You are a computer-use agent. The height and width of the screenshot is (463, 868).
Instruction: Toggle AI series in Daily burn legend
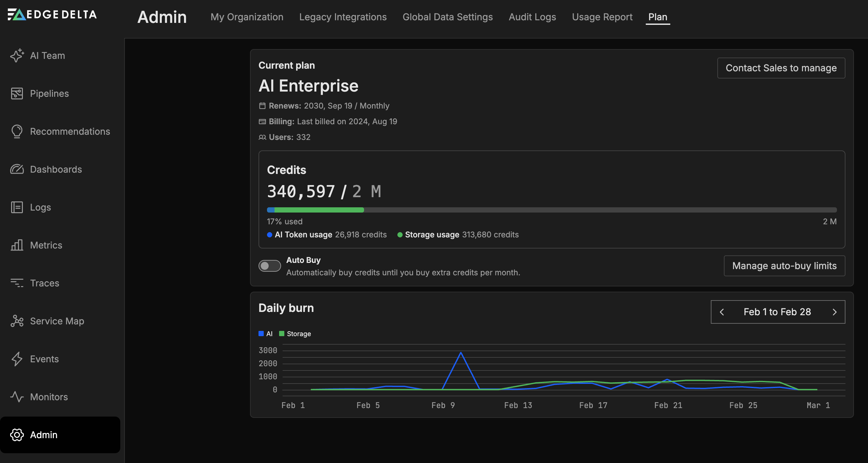265,334
